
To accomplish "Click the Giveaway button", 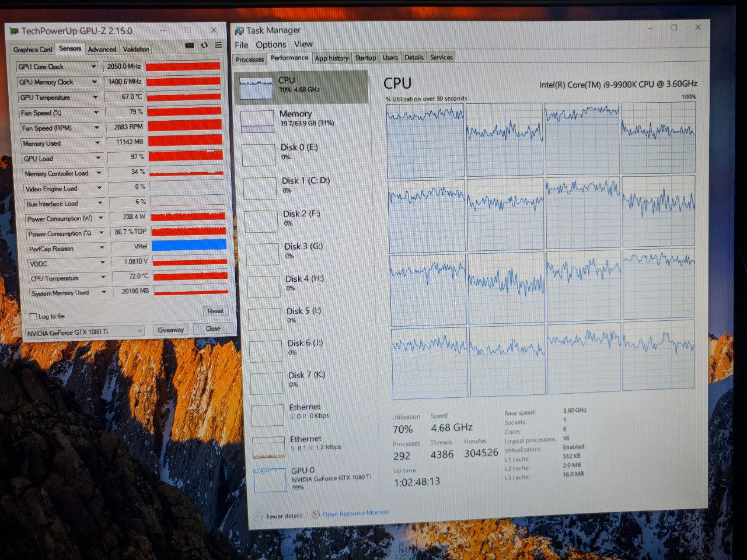I will pos(171,330).
